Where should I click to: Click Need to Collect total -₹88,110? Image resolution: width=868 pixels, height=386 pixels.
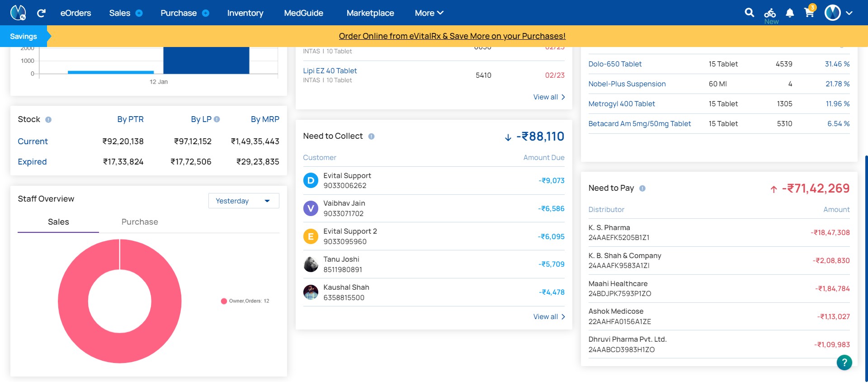point(540,137)
